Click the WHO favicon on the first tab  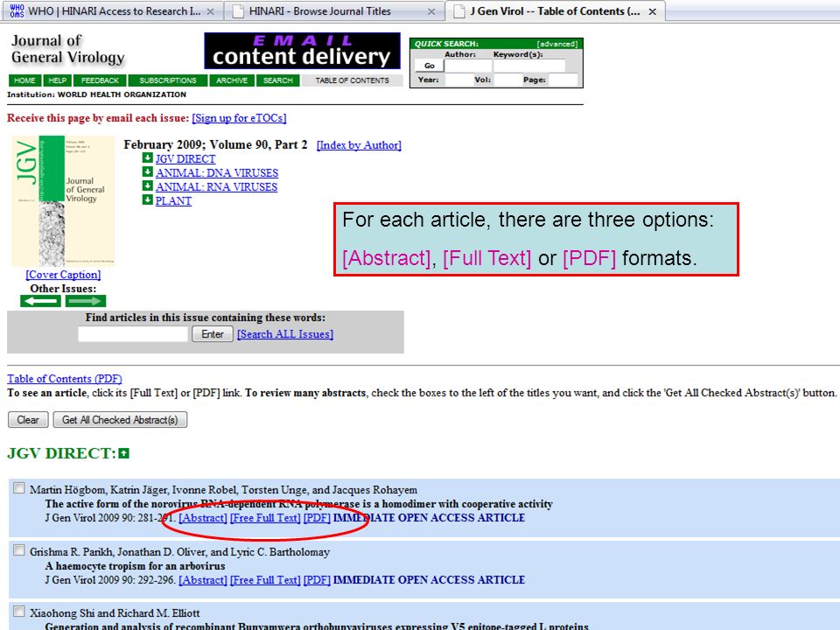(x=17, y=10)
